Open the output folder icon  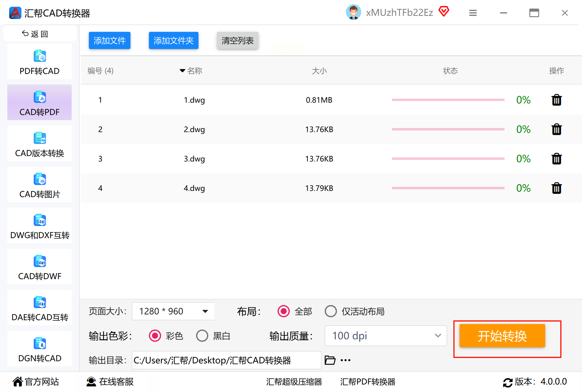(330, 360)
